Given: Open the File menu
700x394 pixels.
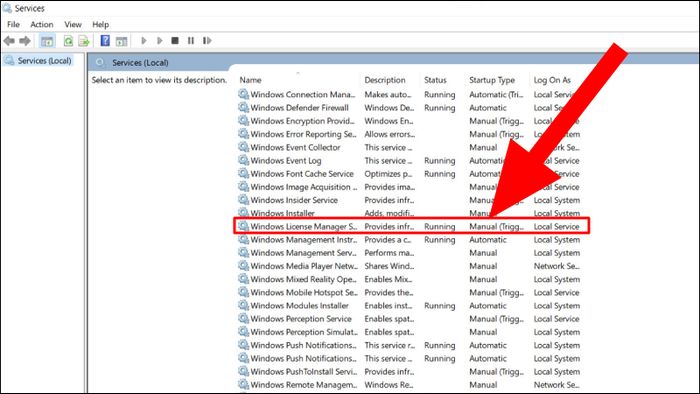Looking at the screenshot, I should (x=13, y=25).
